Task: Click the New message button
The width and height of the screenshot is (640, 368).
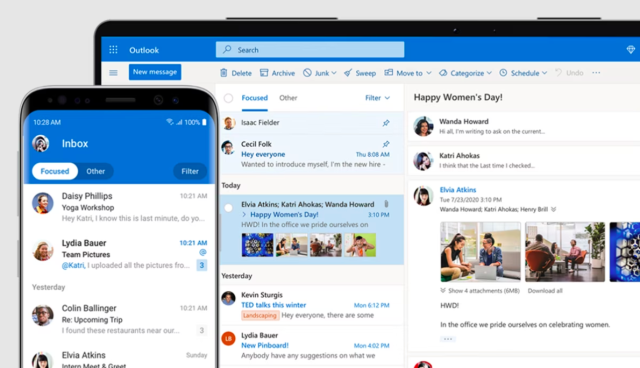Action: (155, 72)
